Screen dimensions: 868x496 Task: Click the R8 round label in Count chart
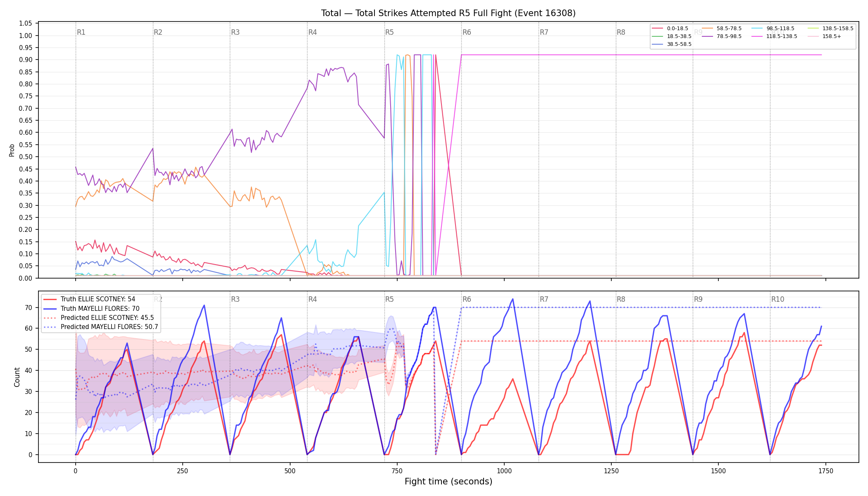pyautogui.click(x=621, y=299)
